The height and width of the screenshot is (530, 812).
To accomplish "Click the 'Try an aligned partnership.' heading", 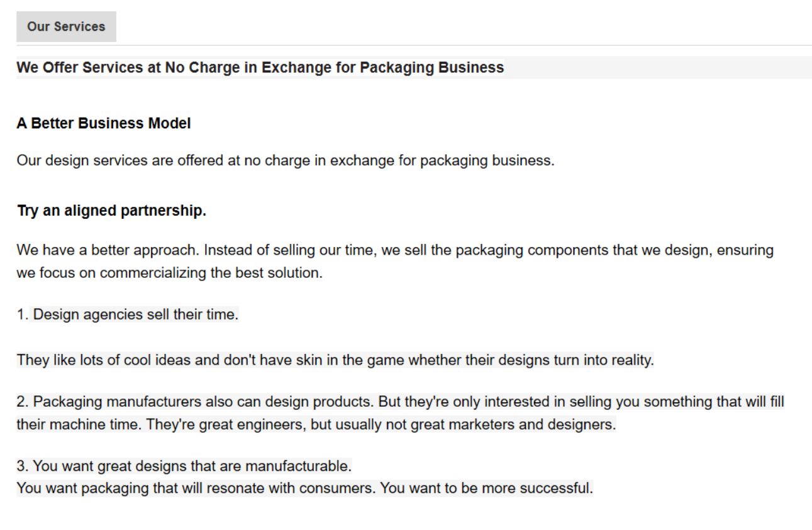I will pos(111,211).
